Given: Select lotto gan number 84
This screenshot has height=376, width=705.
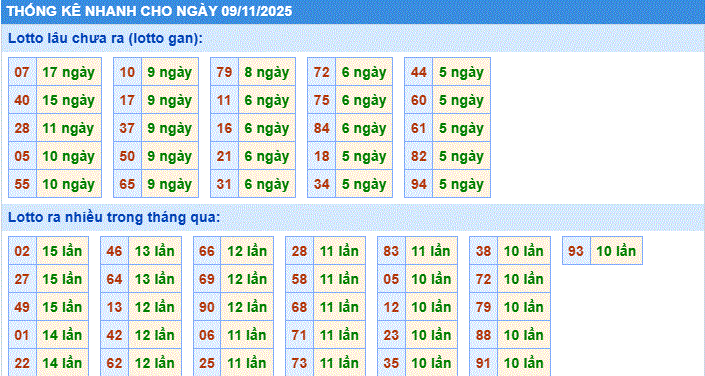Looking at the screenshot, I should tap(321, 128).
